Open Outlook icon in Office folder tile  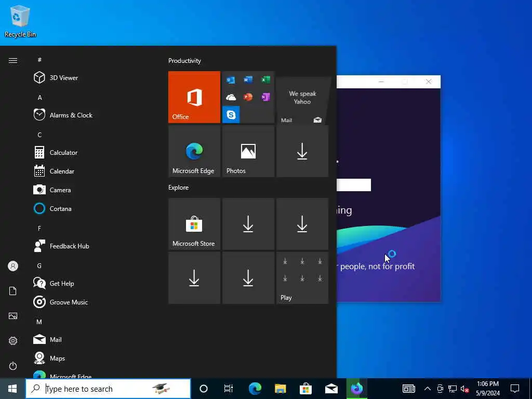(x=231, y=80)
